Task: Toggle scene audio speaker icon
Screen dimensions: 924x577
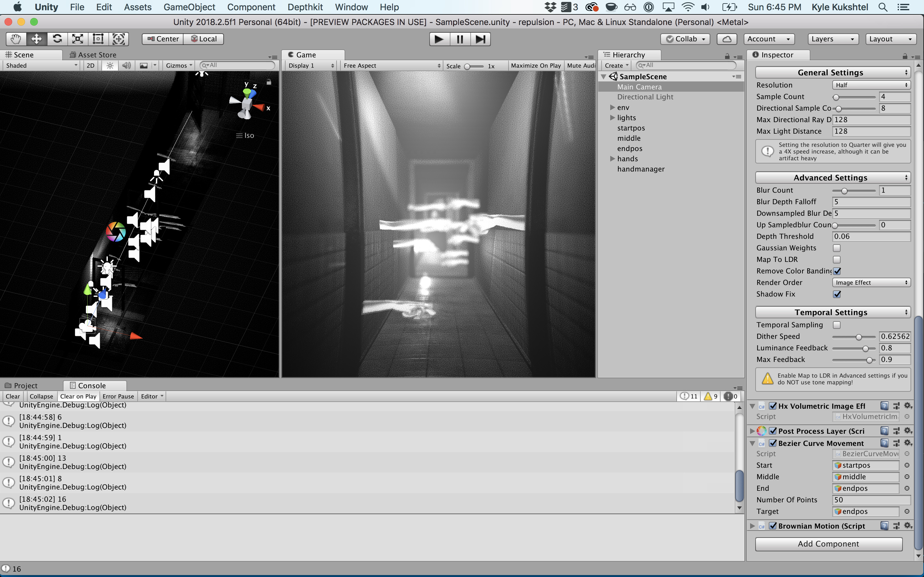Action: 126,66
